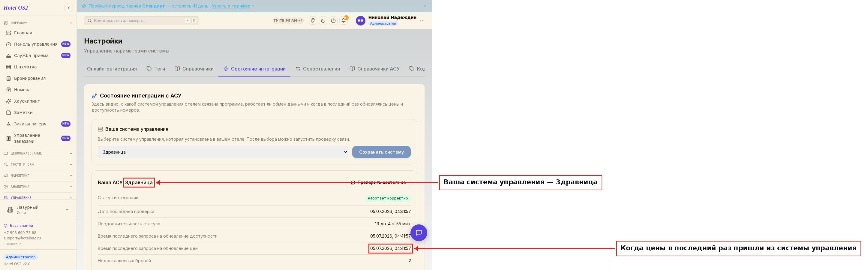Open the Шахматка grid view
This screenshot has width=868, height=270.
(38, 67)
